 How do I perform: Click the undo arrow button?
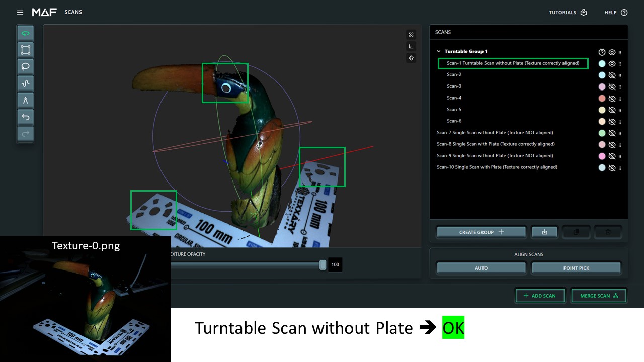[x=26, y=117]
